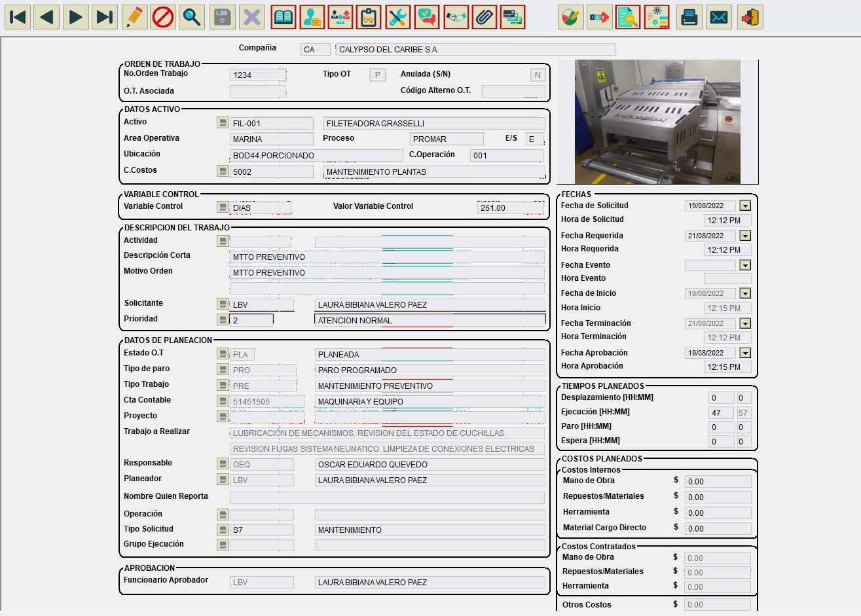The width and height of the screenshot is (861, 616).
Task: Click the cancel prohibition icon
Action: 162,18
